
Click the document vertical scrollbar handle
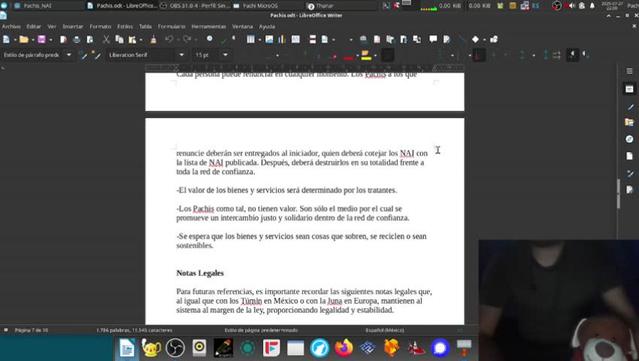point(619,194)
